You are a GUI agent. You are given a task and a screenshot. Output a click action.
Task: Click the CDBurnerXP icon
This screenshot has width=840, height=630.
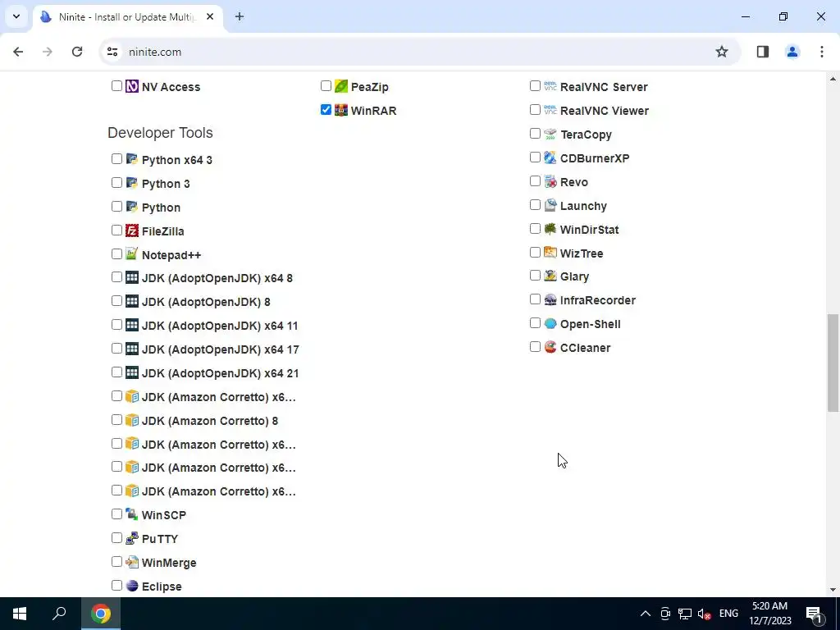pos(550,157)
